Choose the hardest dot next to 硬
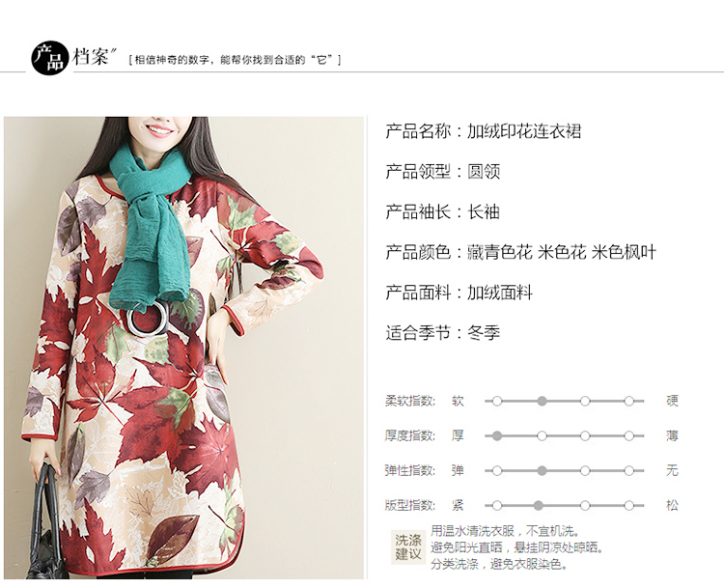724x588 pixels. [628, 401]
